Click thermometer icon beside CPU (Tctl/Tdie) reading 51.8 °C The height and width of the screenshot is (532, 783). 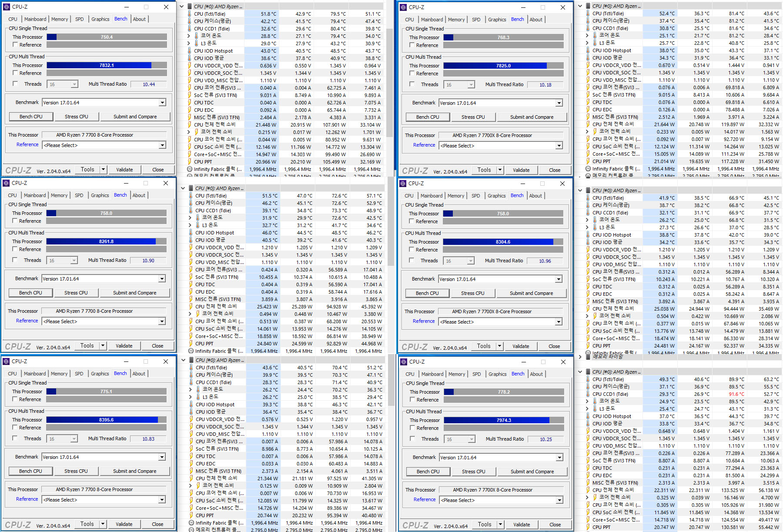(x=190, y=14)
